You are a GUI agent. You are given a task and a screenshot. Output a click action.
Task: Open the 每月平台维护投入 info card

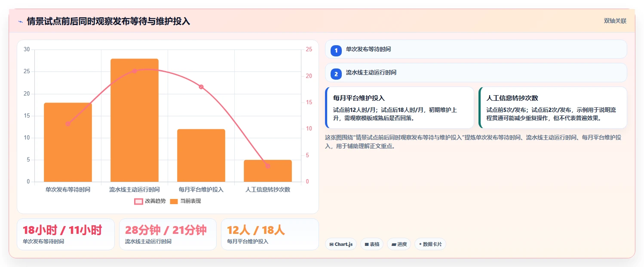click(400, 108)
